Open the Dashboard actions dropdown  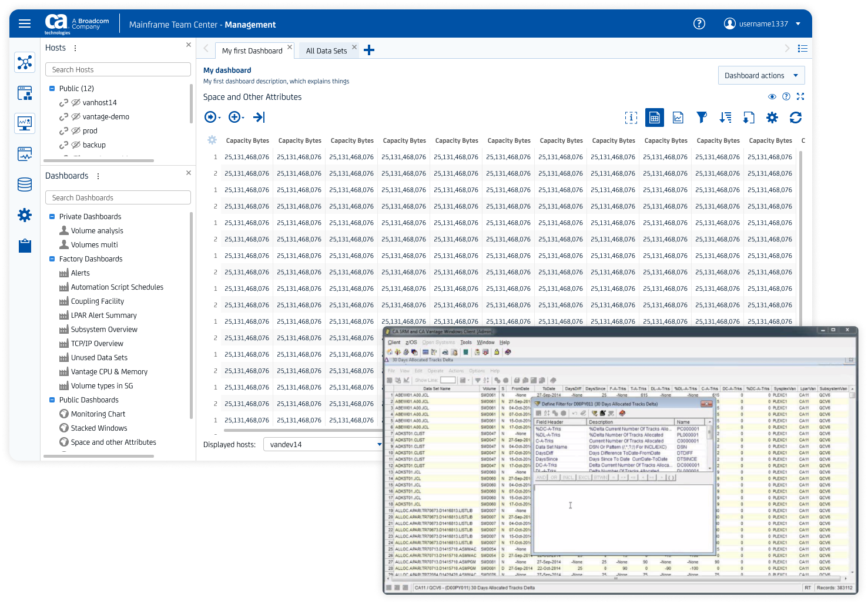pyautogui.click(x=761, y=75)
